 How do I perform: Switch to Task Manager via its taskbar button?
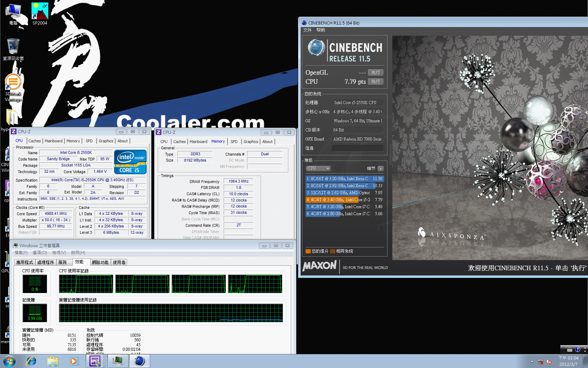pos(118,361)
